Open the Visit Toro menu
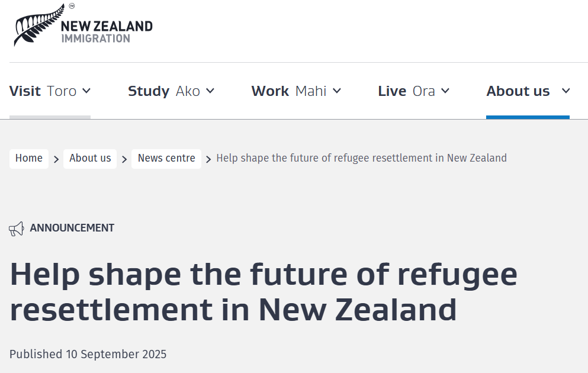Image resolution: width=588 pixels, height=373 pixels. [x=43, y=91]
